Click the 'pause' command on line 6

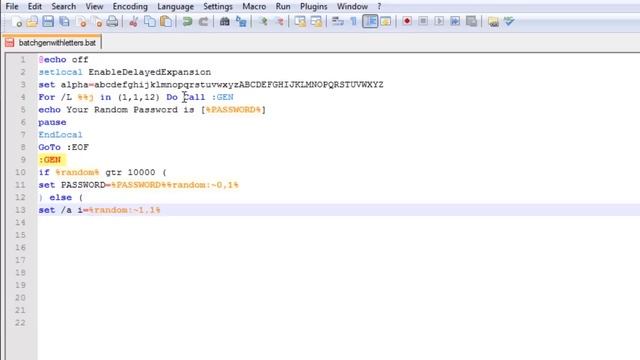pos(52,122)
